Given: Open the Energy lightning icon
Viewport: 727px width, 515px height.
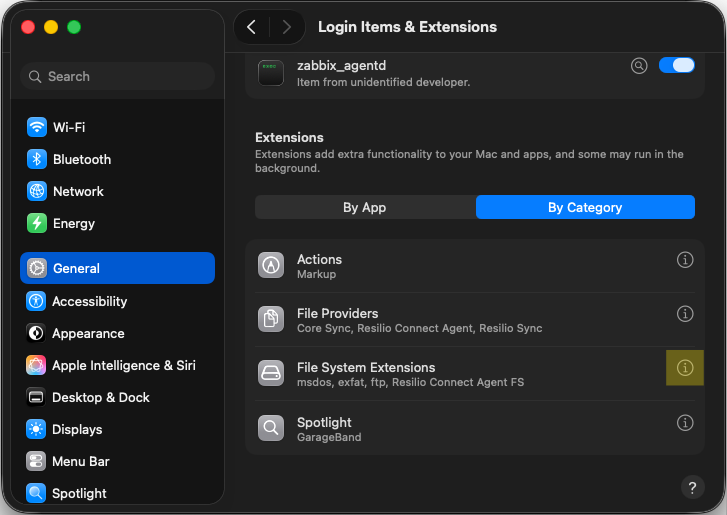Looking at the screenshot, I should (x=37, y=223).
